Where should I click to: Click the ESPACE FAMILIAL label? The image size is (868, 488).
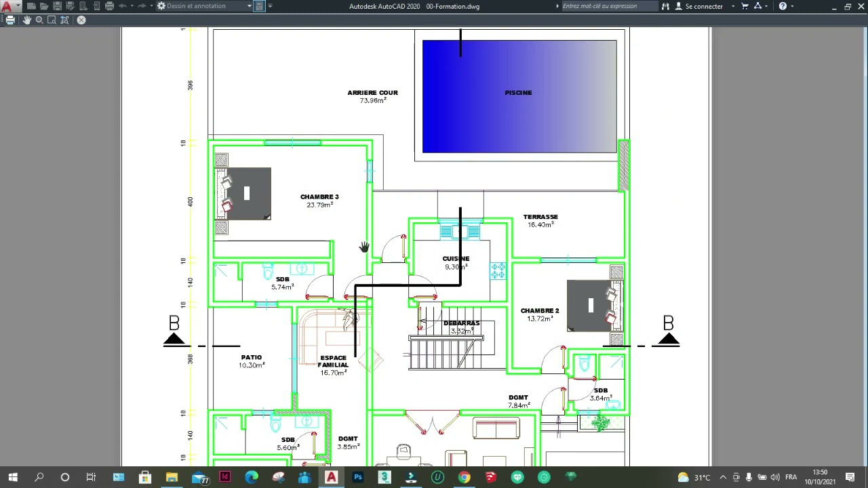[333, 361]
